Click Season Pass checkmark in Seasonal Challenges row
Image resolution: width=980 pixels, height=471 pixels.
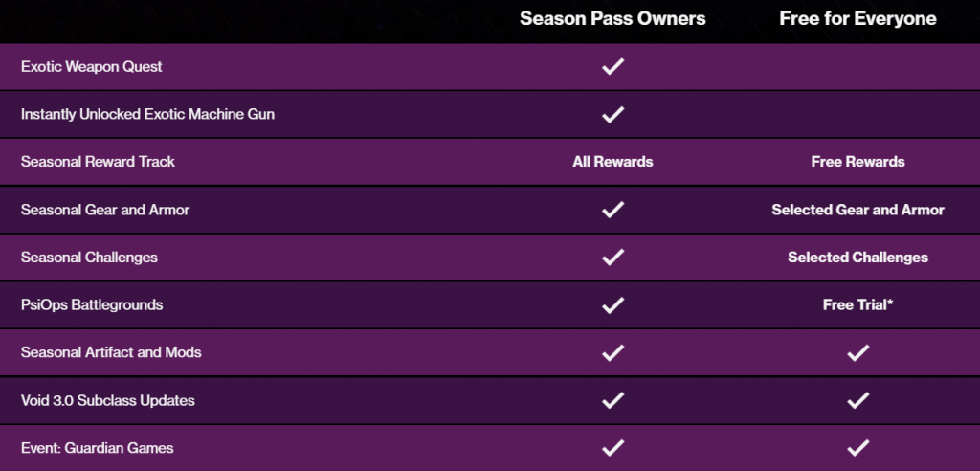pyautogui.click(x=612, y=258)
